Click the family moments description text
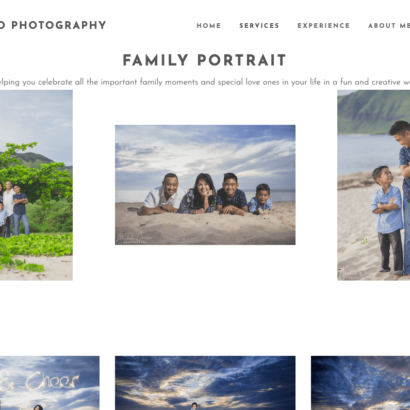This screenshot has height=410, width=410. pos(205,82)
